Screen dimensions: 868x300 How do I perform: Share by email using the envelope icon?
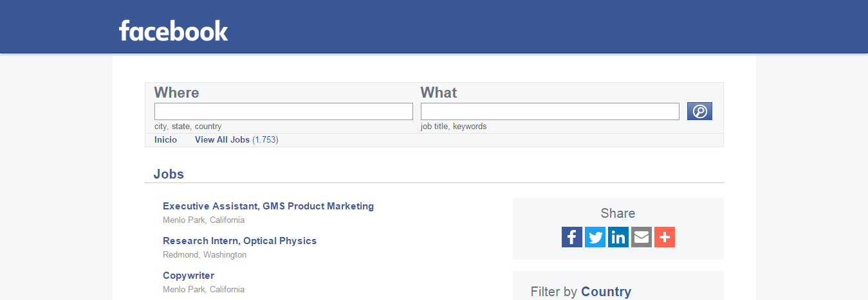pos(642,237)
